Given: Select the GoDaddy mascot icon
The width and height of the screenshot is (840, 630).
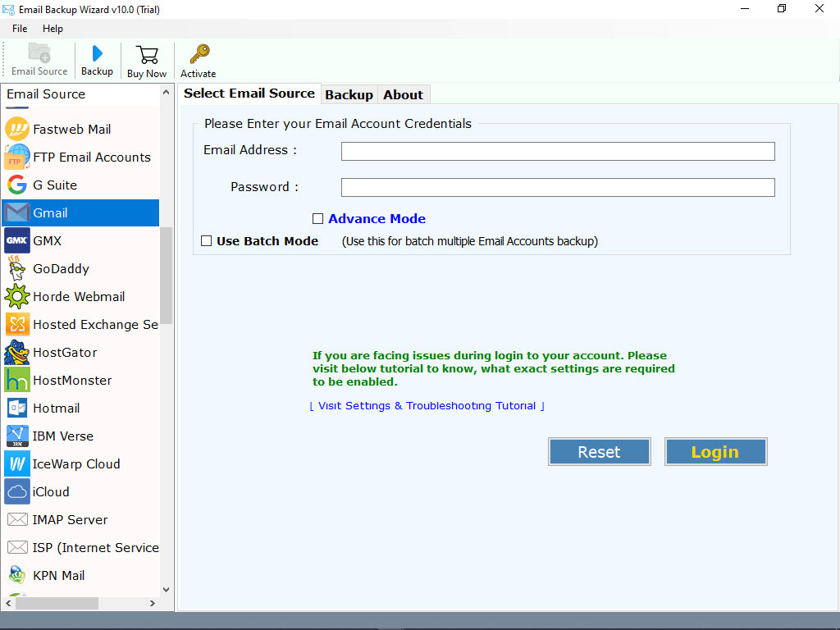Looking at the screenshot, I should [17, 268].
